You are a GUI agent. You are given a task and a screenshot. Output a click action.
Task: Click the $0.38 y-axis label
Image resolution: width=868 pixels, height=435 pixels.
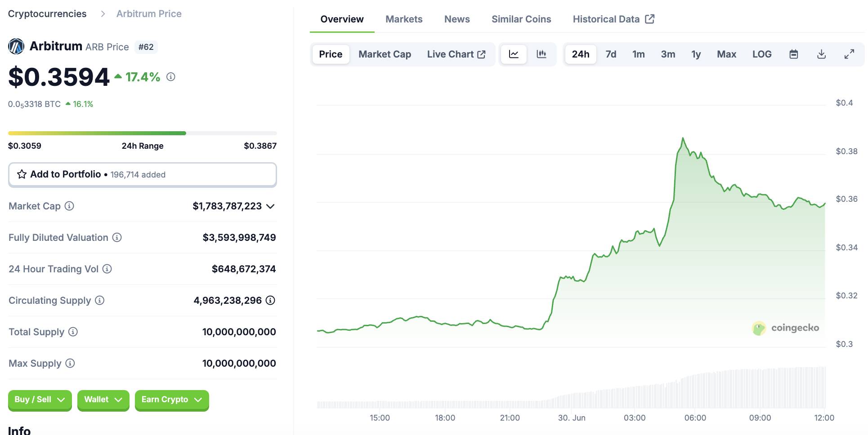846,151
